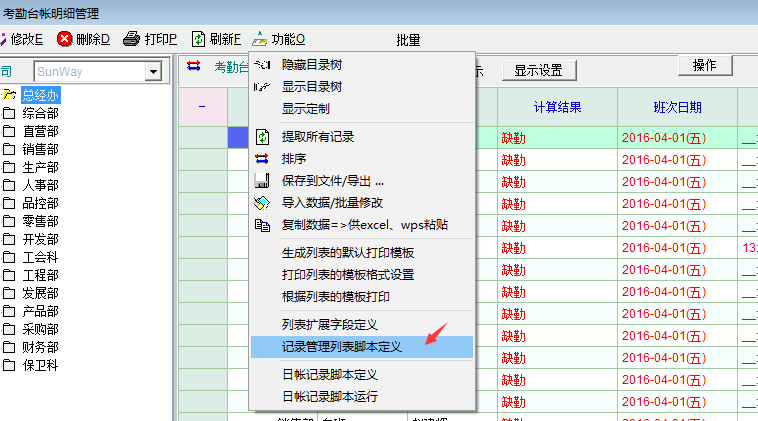Click the blue highlighted row selector cell
This screenshot has width=758, height=421.
pos(237,137)
